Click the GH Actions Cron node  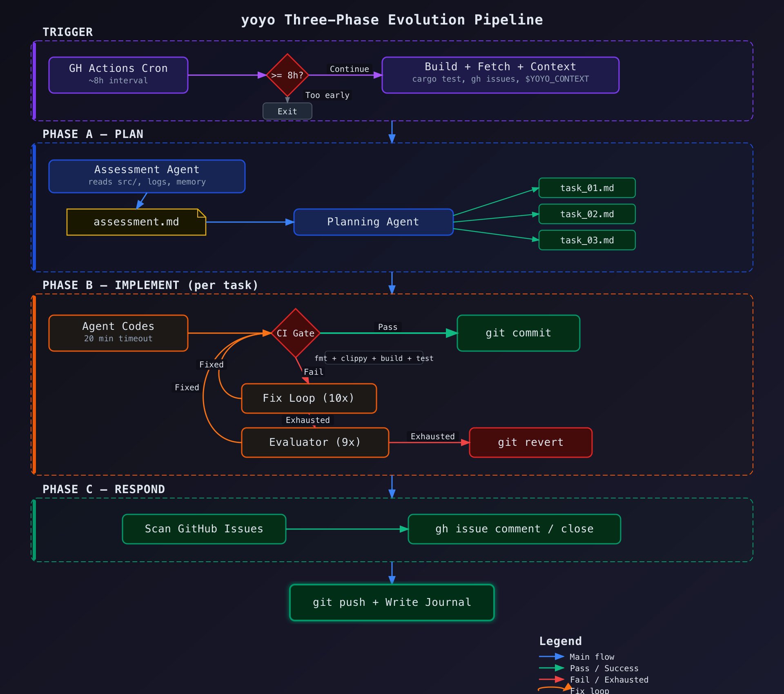point(118,75)
